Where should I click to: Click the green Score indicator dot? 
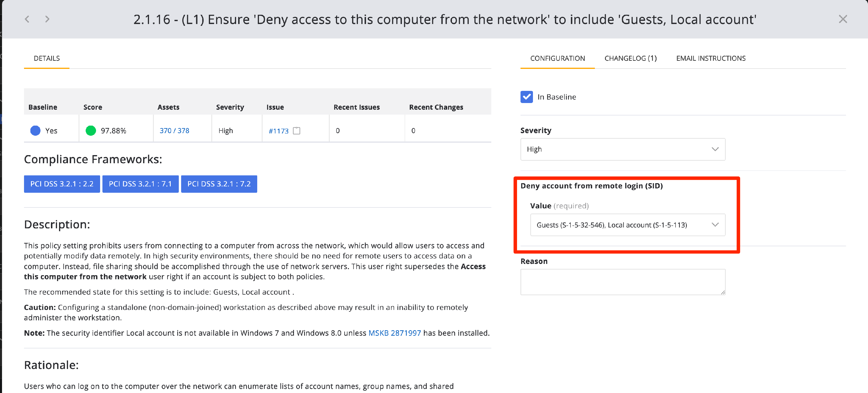[x=91, y=131]
